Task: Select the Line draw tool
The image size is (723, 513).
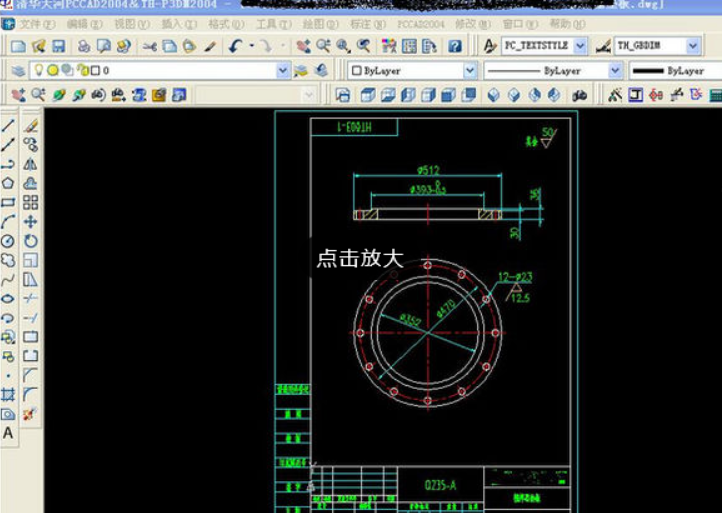Action: pyautogui.click(x=8, y=126)
